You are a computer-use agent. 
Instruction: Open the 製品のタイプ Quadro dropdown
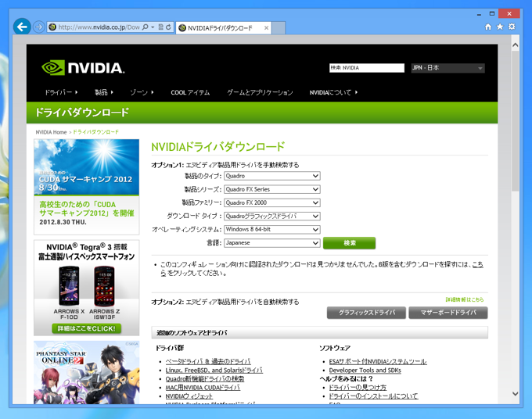click(272, 176)
